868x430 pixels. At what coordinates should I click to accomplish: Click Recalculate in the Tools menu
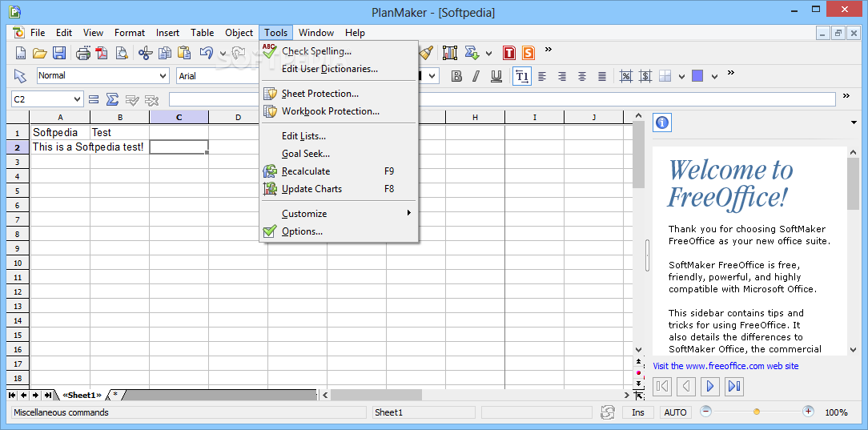(339, 171)
